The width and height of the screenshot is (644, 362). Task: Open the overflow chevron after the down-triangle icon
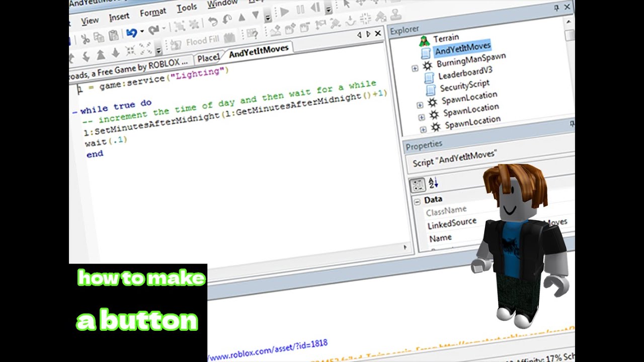tap(268, 18)
